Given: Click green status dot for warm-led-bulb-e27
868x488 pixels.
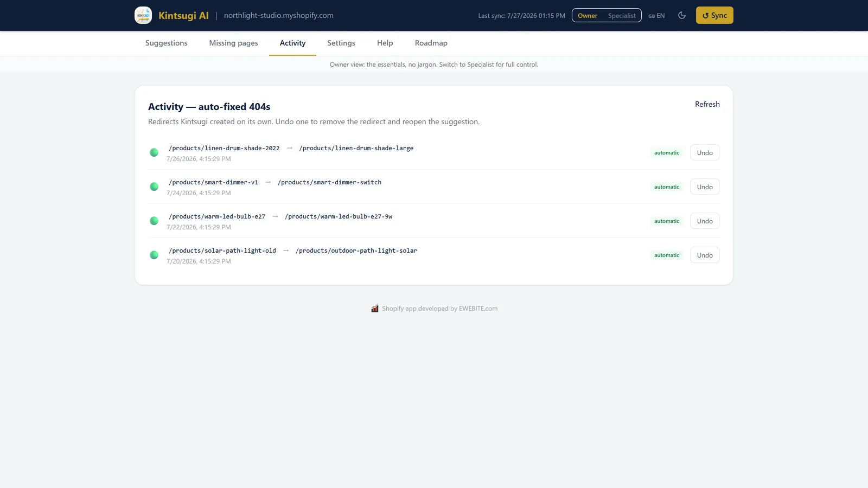Looking at the screenshot, I should [x=154, y=221].
